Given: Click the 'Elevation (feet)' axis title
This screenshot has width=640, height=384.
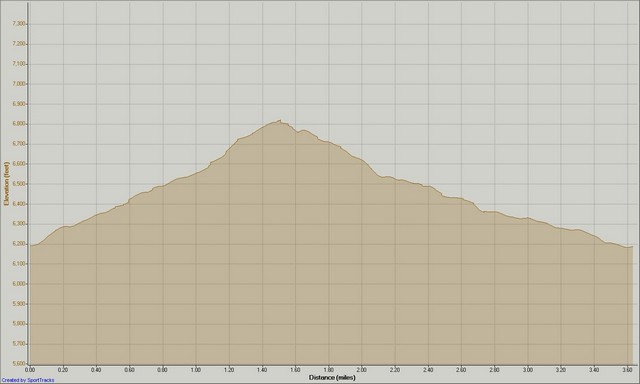Looking at the screenshot, I should click(6, 184).
